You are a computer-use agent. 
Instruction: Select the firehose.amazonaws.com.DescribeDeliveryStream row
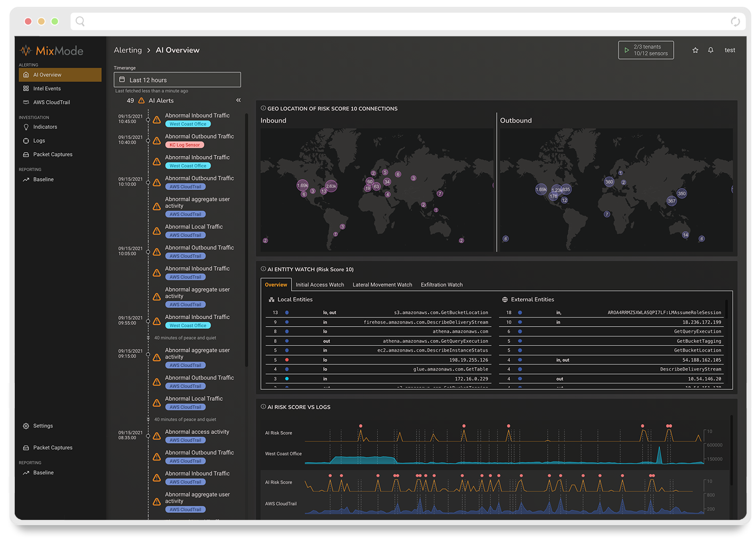tap(379, 322)
